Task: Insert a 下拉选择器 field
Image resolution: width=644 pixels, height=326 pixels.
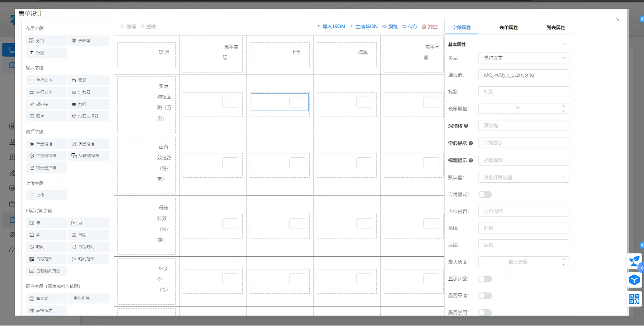Action: point(46,156)
